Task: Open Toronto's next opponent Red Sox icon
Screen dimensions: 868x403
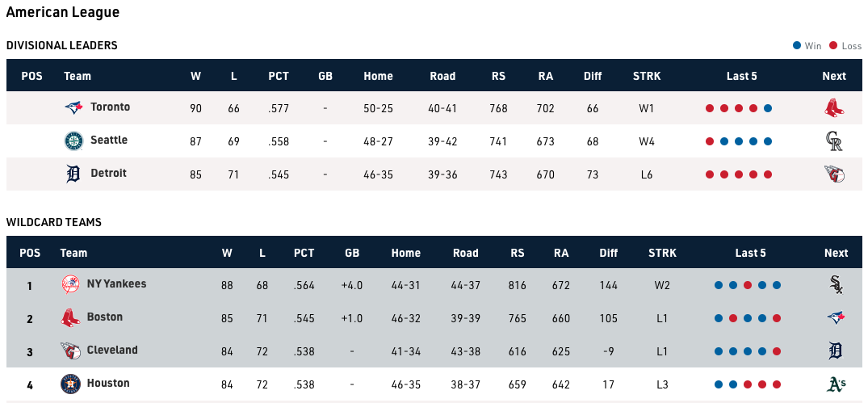Action: click(834, 107)
